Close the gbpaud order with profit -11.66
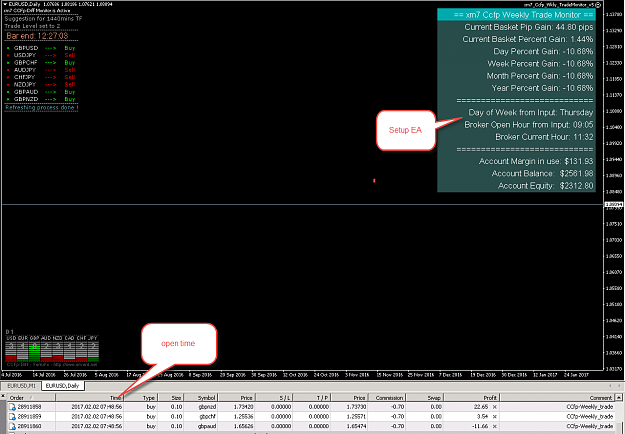The height and width of the screenshot is (434, 625). (495, 426)
